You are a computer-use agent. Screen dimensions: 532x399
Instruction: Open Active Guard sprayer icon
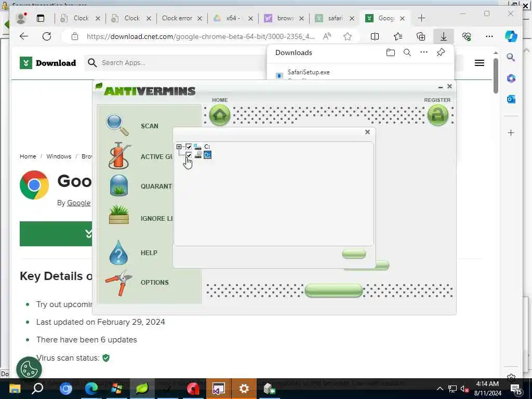coord(119,156)
